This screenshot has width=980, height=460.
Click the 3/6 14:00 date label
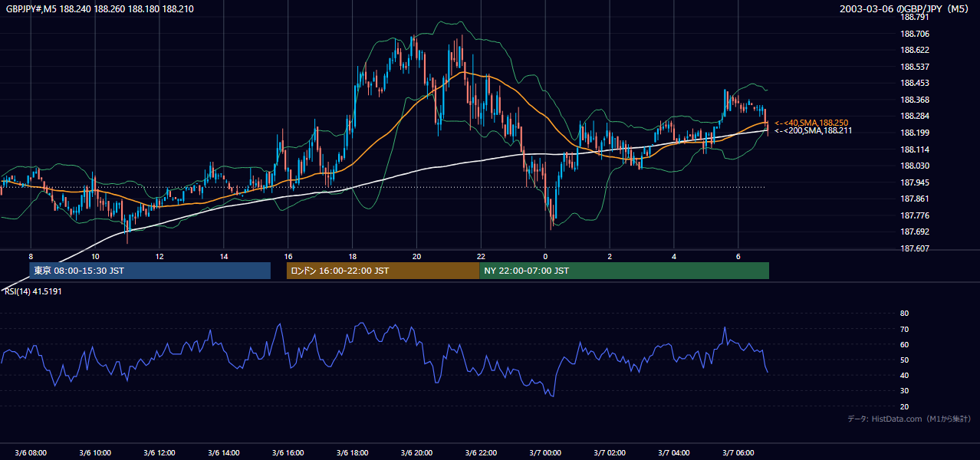click(x=224, y=453)
